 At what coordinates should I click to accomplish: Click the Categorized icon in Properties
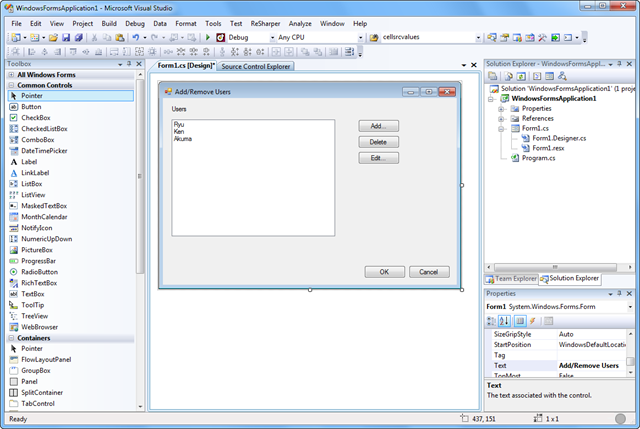click(492, 321)
